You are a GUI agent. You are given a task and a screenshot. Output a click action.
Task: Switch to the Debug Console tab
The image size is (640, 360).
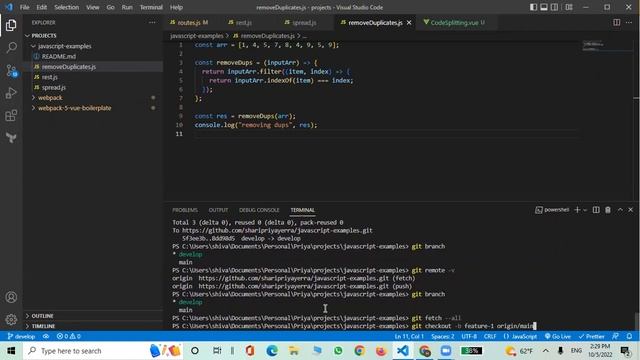point(259,210)
